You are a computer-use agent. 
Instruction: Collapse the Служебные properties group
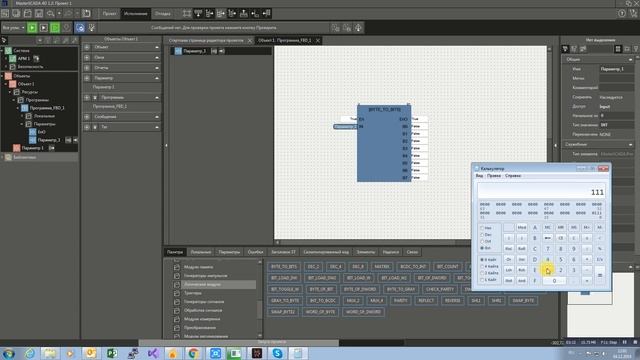click(631, 144)
